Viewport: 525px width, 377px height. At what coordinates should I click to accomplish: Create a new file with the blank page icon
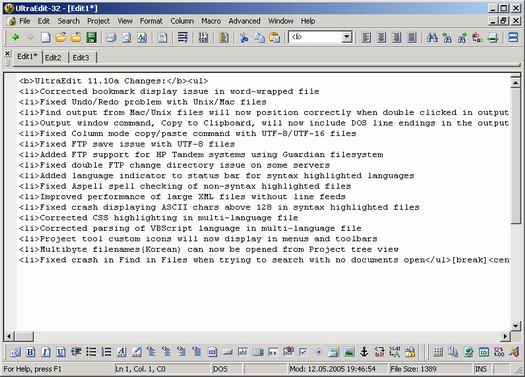[x=46, y=37]
